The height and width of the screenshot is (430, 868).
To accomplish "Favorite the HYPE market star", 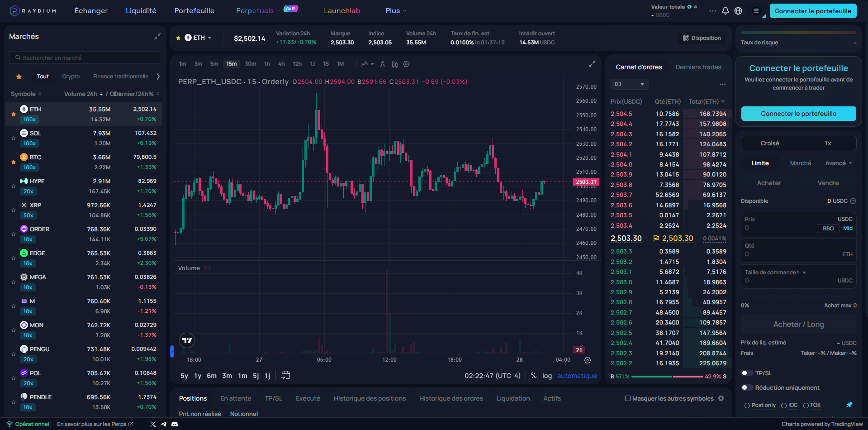I will [14, 186].
